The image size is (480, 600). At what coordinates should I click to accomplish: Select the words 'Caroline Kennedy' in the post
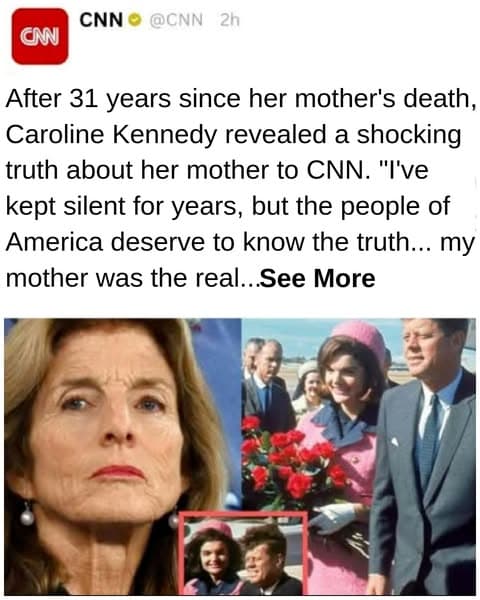(111, 134)
